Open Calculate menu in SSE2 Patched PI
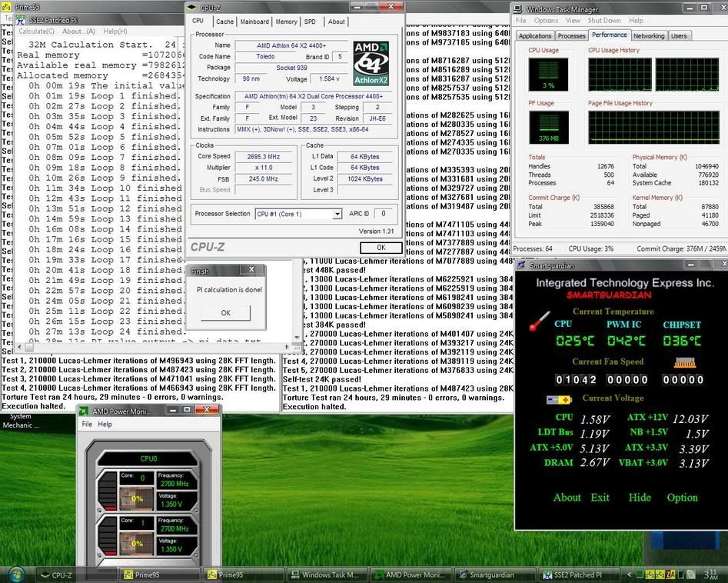The width and height of the screenshot is (728, 583). pos(36,31)
